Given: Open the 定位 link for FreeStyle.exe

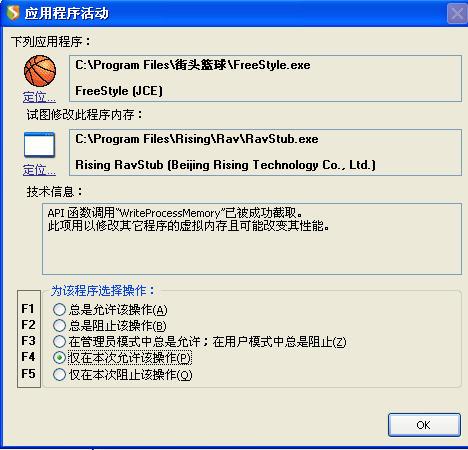Looking at the screenshot, I should coord(39,97).
